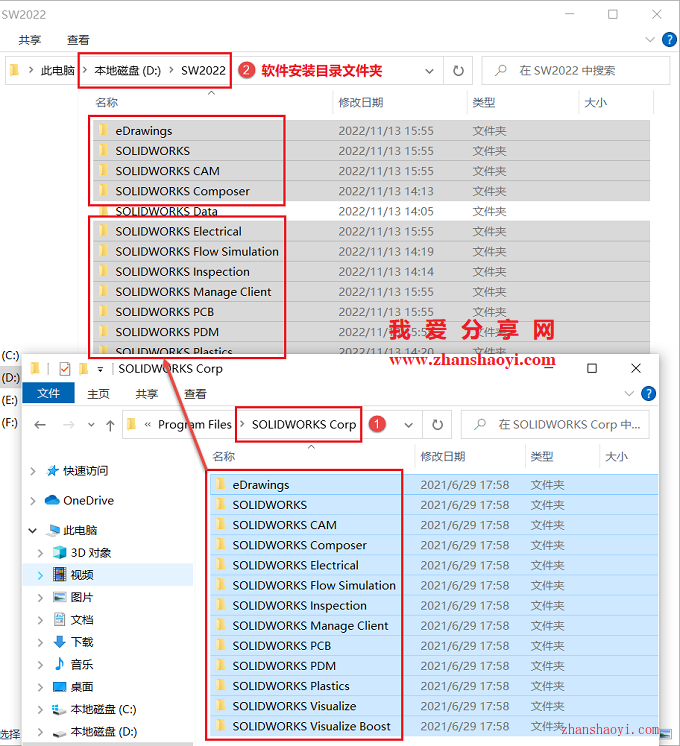This screenshot has width=680, height=746.
Task: Open the customize quick access toolbar dropdown
Action: pos(100,369)
